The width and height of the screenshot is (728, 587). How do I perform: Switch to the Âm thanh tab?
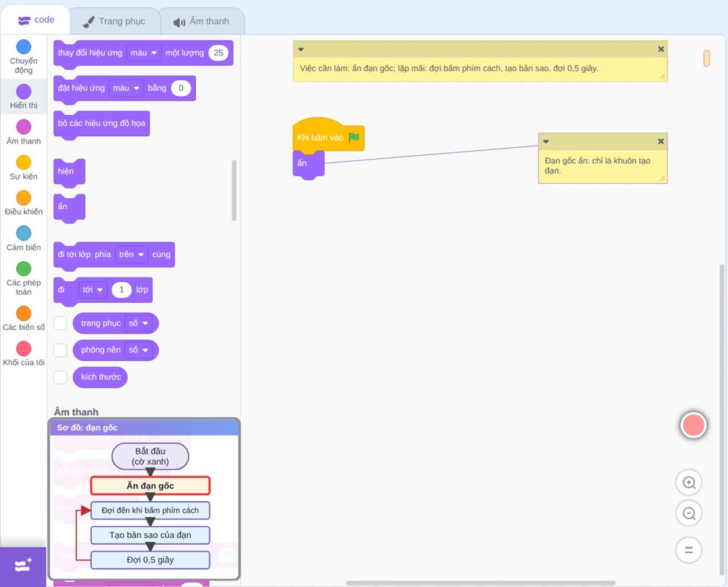coord(202,21)
